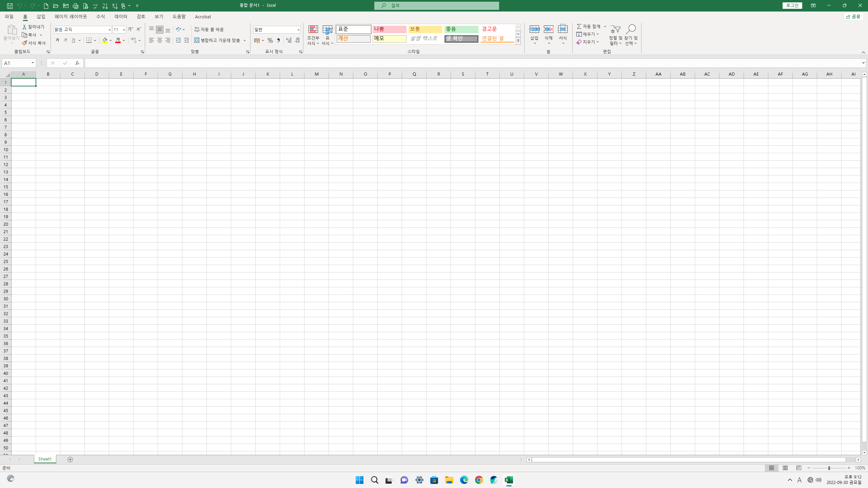Viewport: 868px width, 488px height.
Task: Click the percent style icon
Action: pyautogui.click(x=270, y=40)
